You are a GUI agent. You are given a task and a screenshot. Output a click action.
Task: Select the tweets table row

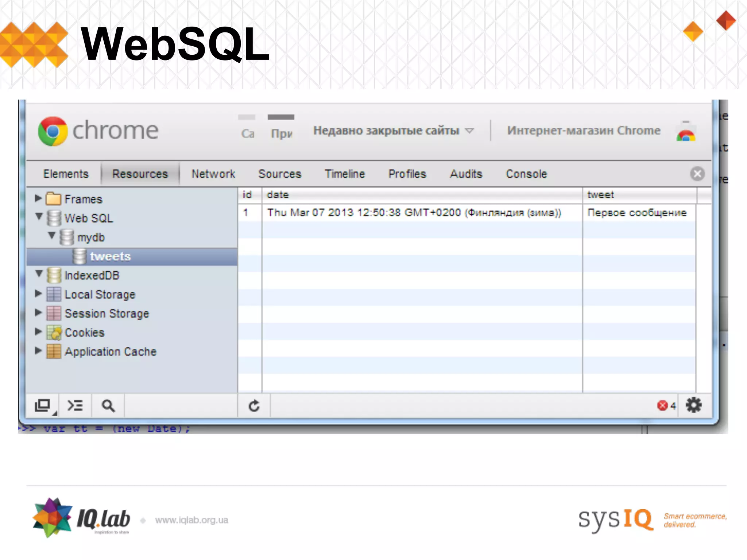pos(132,257)
